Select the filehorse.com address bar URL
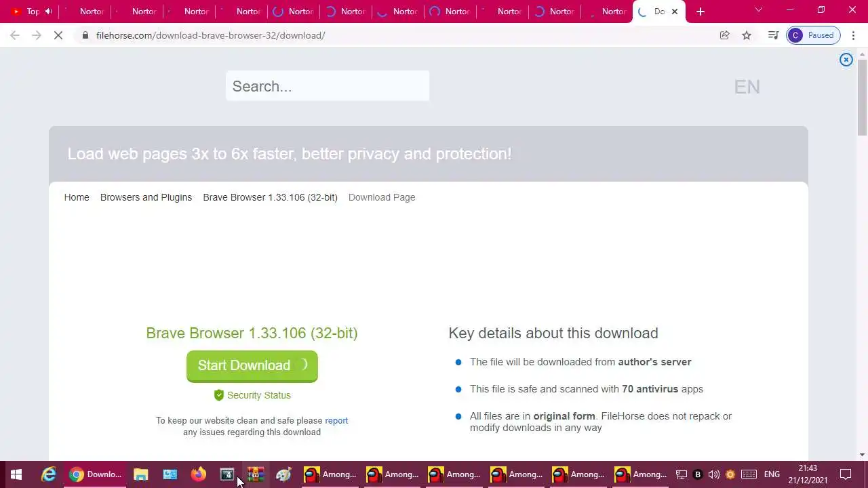The image size is (868, 488). pos(210,35)
